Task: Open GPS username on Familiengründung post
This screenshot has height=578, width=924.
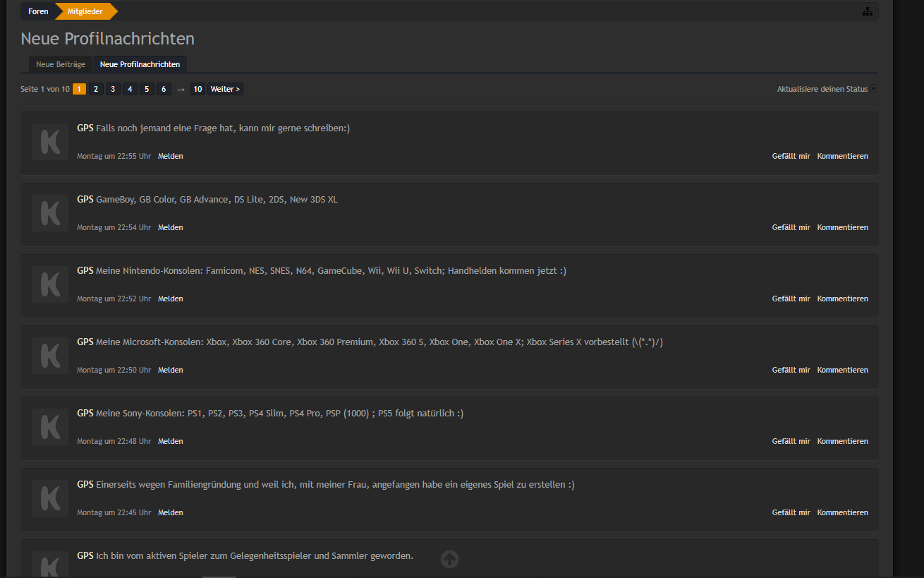Action: coord(85,485)
